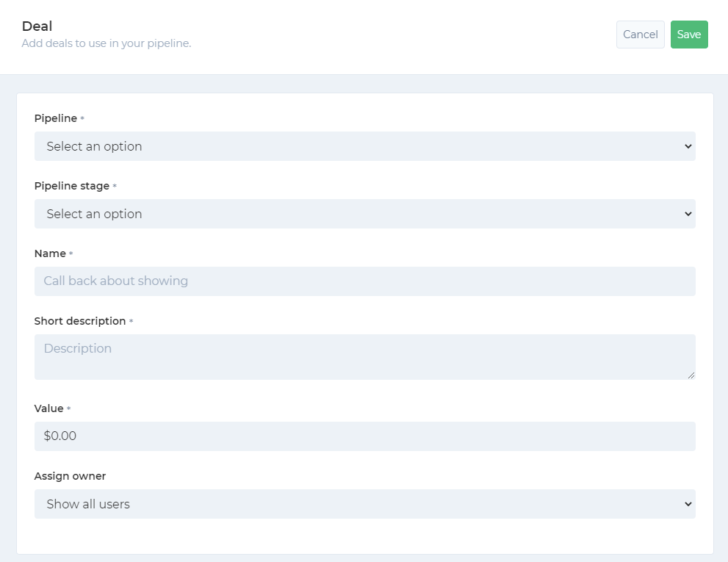Viewport: 728px width, 562px height.
Task: Click the 'Add deals to use in your pipeline' subtitle
Action: 107,43
